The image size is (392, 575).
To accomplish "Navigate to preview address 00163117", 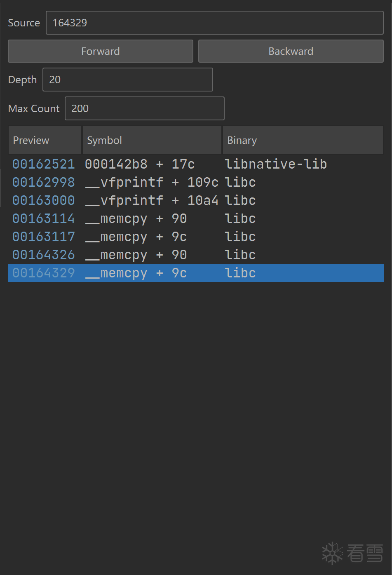I will (44, 237).
